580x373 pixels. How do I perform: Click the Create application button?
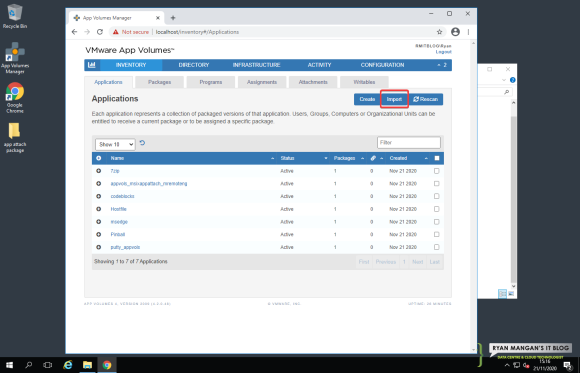[367, 99]
